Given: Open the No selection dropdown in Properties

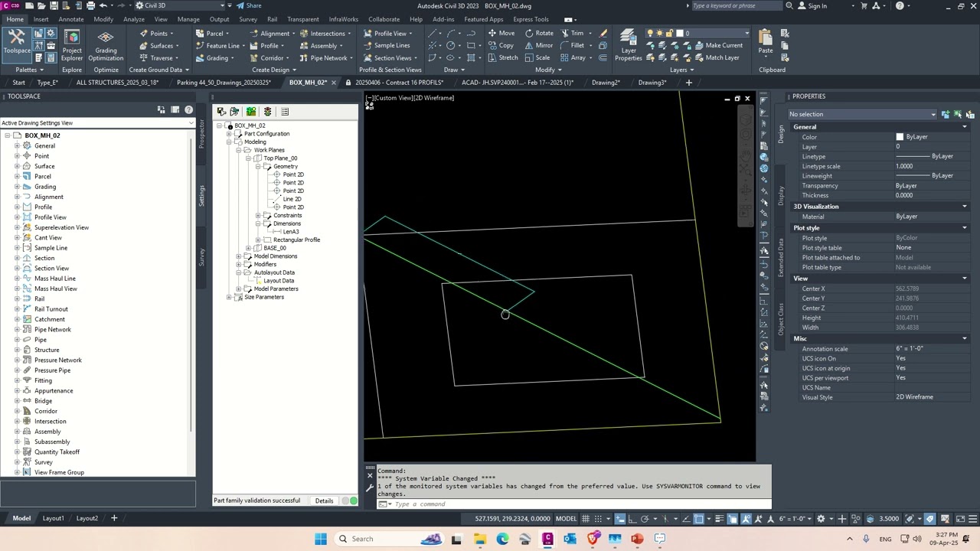Looking at the screenshot, I should pyautogui.click(x=862, y=114).
